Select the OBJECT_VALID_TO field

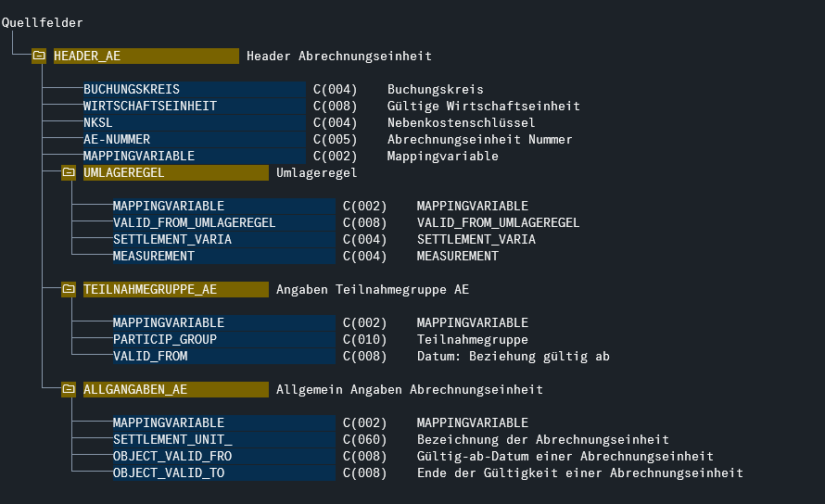click(223, 472)
